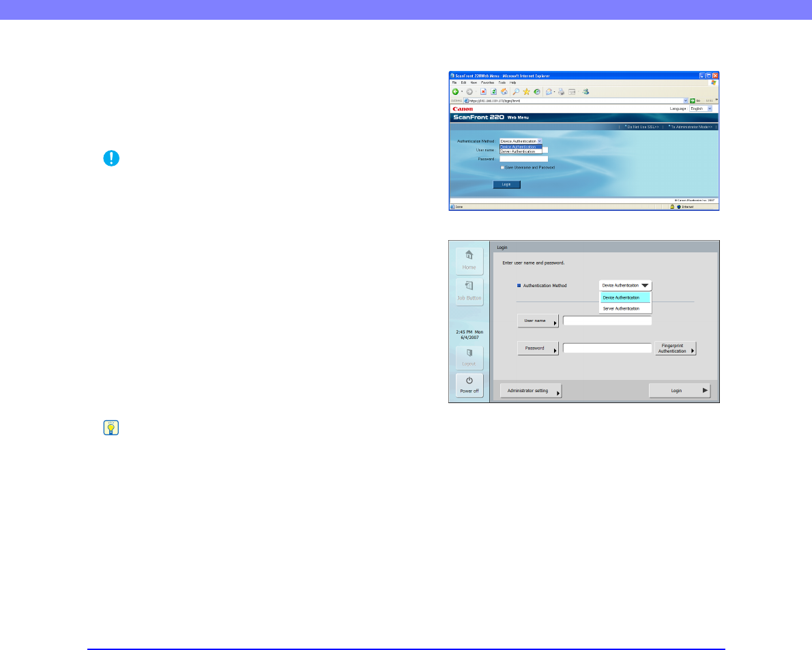The width and height of the screenshot is (812, 650).
Task: Click the browser Back arrow icon
Action: point(455,91)
